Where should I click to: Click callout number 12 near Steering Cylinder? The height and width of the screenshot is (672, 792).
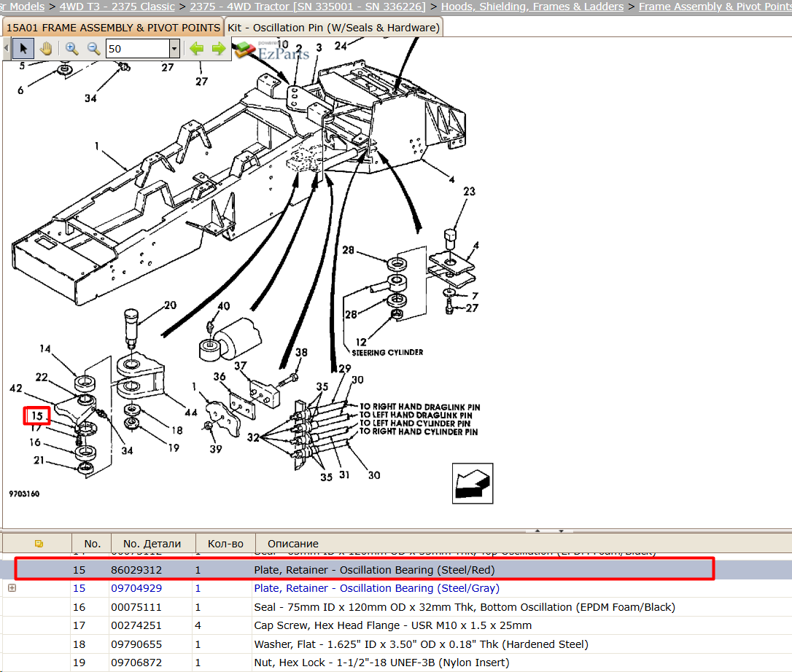[x=361, y=343]
